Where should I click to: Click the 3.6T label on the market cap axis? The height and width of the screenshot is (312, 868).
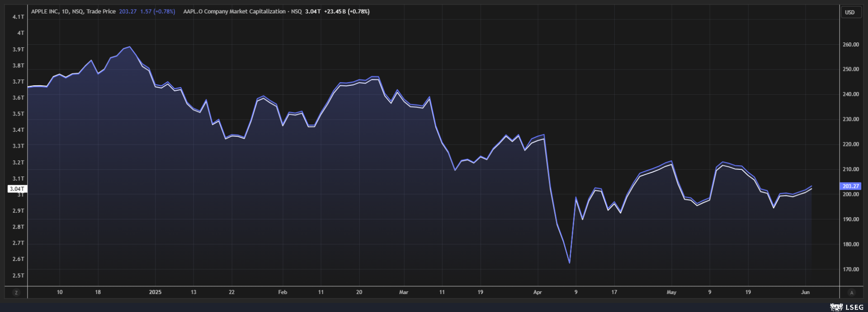click(19, 98)
